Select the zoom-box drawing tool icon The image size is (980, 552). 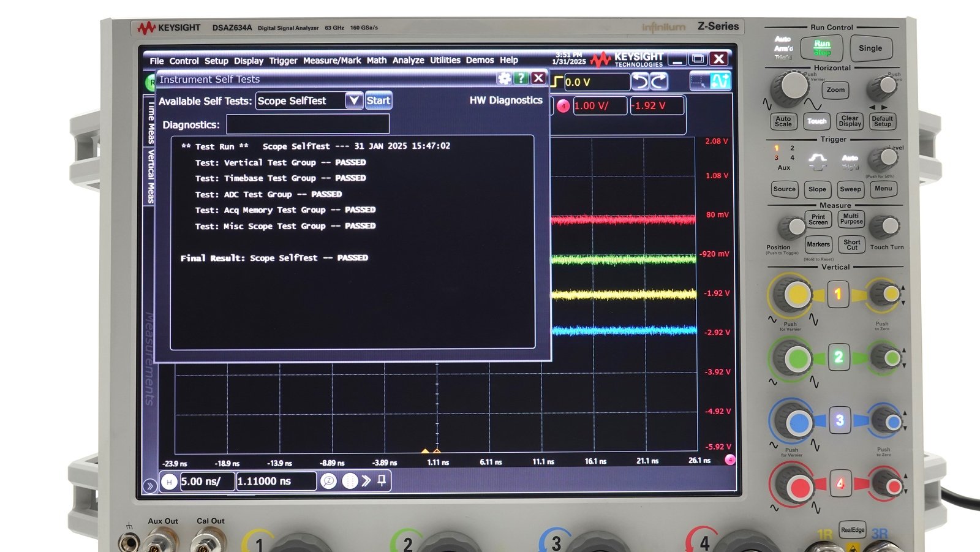click(698, 81)
